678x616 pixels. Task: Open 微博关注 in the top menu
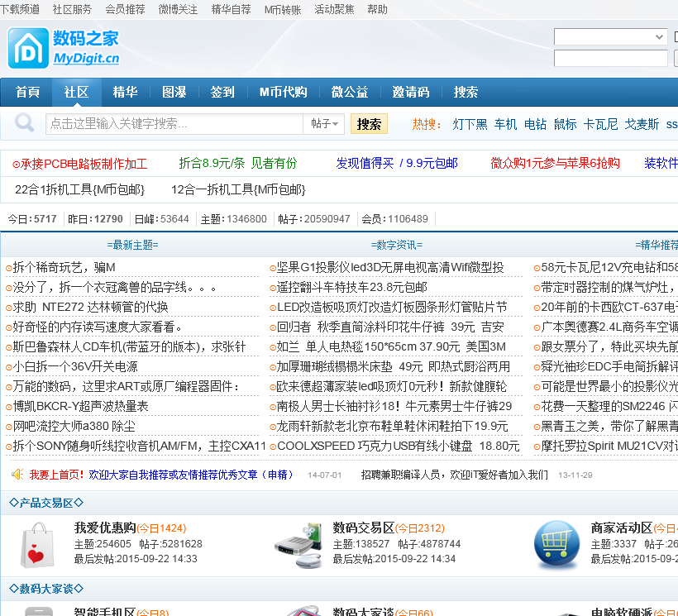click(x=178, y=9)
